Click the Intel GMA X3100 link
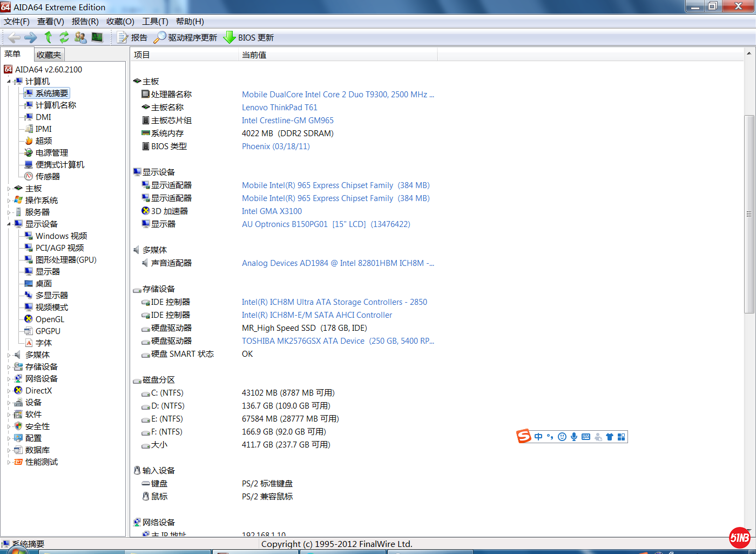The image size is (756, 554). (272, 211)
